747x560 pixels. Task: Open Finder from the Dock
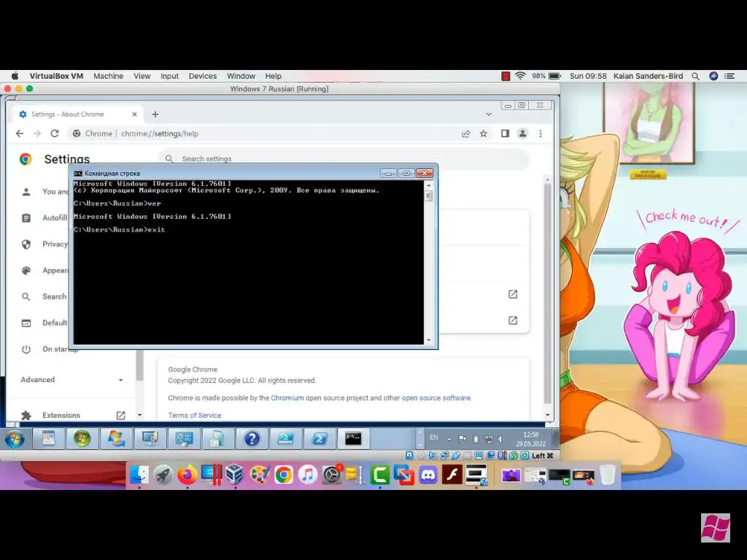(139, 475)
